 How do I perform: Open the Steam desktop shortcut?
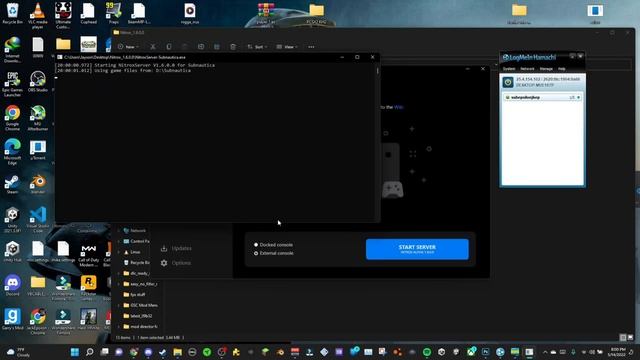point(12,184)
